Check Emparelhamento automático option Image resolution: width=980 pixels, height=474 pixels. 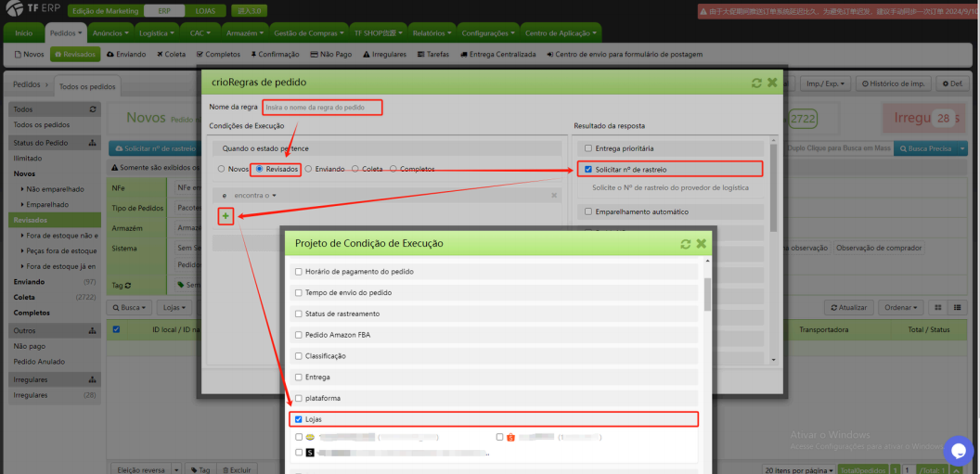[587, 211]
